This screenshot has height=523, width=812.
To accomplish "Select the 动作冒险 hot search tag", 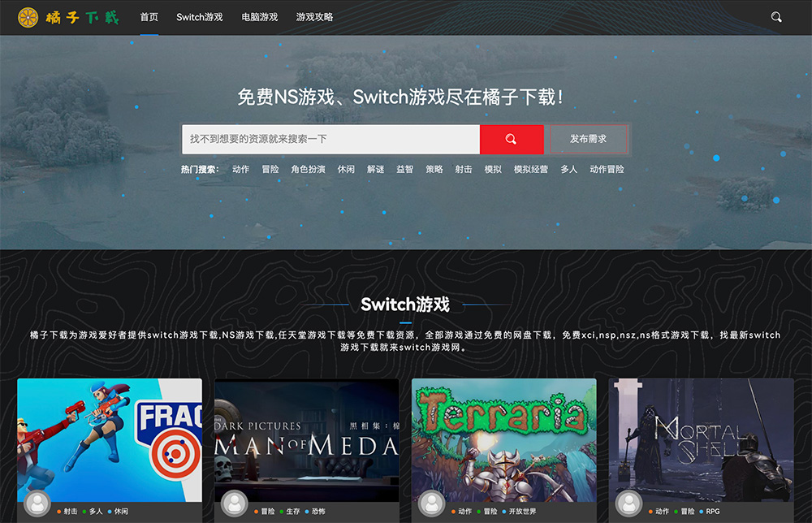I will (607, 170).
